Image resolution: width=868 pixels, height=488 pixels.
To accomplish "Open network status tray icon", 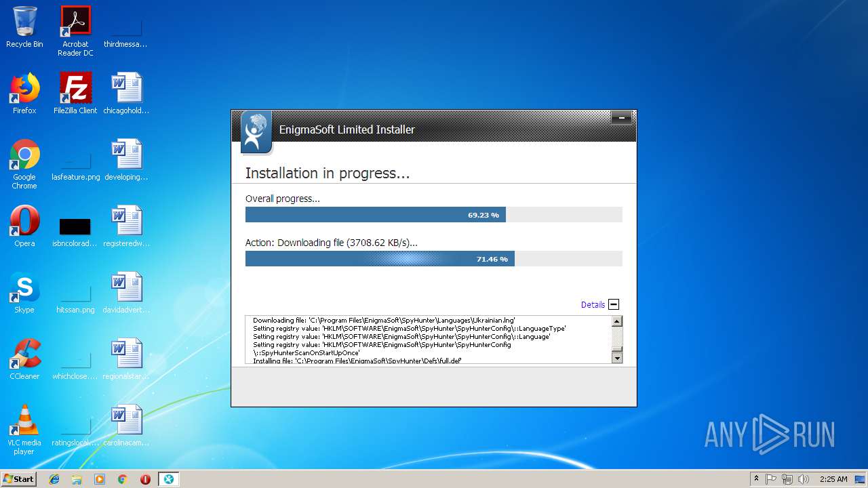I will 787,479.
